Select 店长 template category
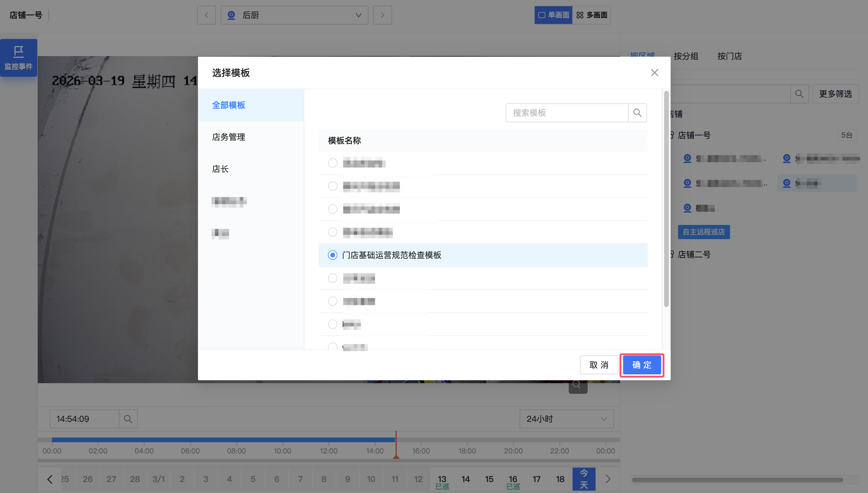The height and width of the screenshot is (493, 868). [220, 169]
